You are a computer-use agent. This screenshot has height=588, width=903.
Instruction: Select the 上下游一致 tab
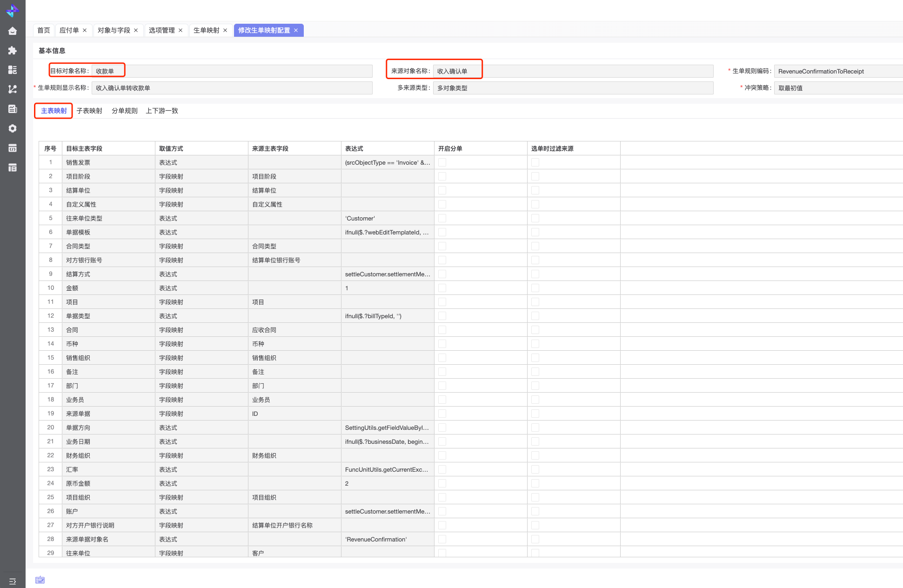(162, 111)
